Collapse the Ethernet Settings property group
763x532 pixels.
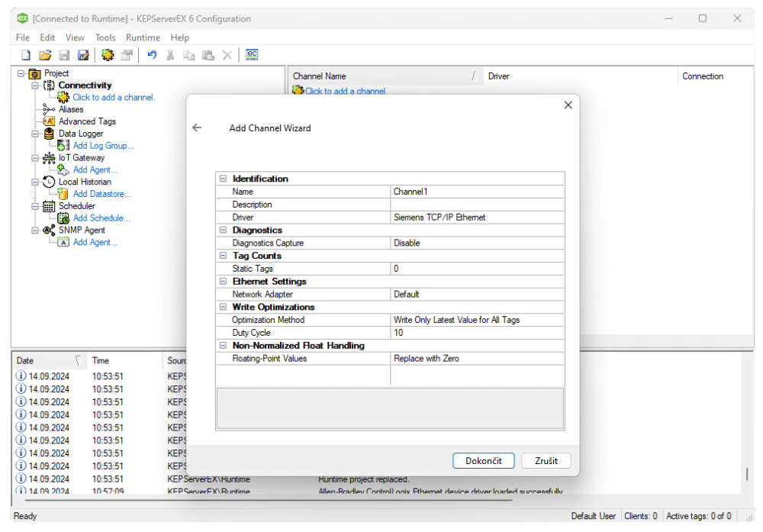pos(224,282)
